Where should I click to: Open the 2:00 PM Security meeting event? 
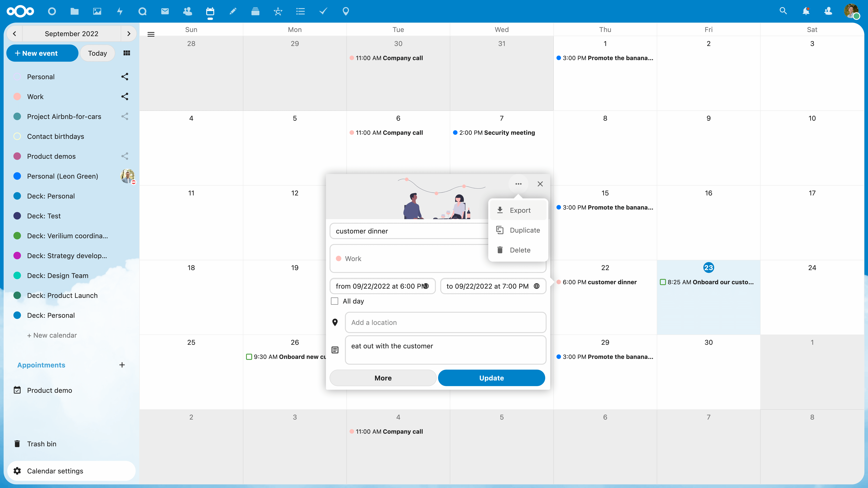click(x=494, y=133)
